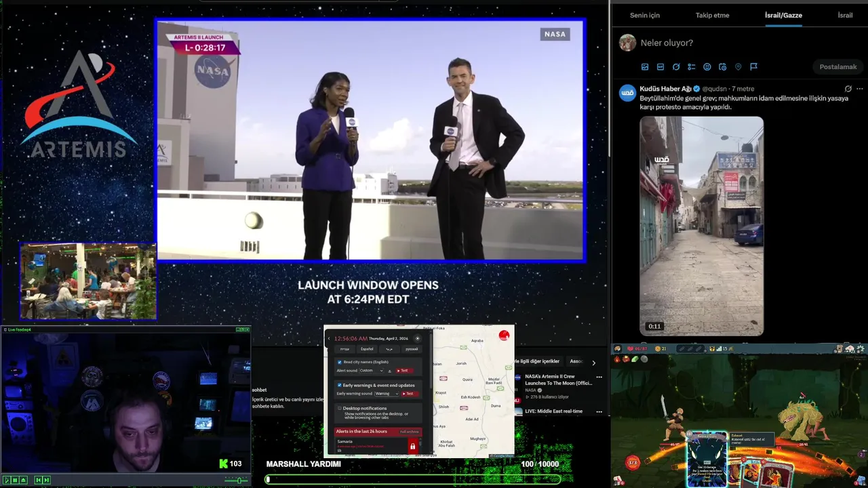Open the İsrail tab

[845, 15]
